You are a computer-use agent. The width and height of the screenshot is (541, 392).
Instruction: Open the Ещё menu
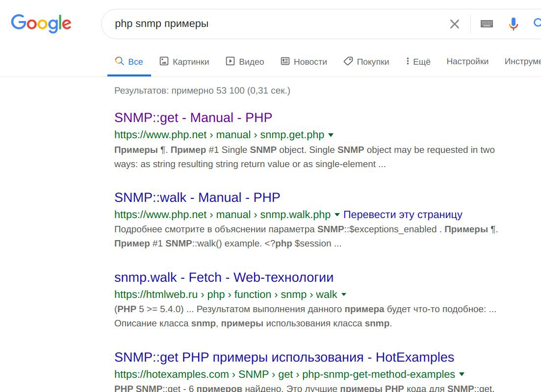click(x=418, y=62)
